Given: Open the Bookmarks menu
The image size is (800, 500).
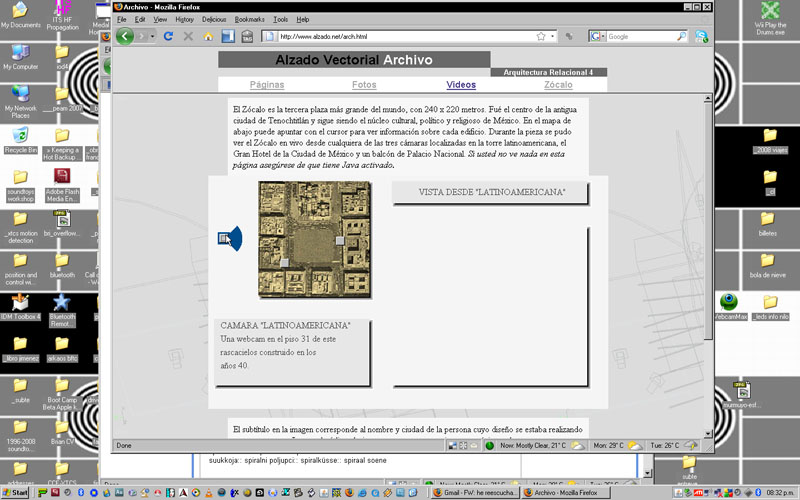Looking at the screenshot, I should point(250,19).
